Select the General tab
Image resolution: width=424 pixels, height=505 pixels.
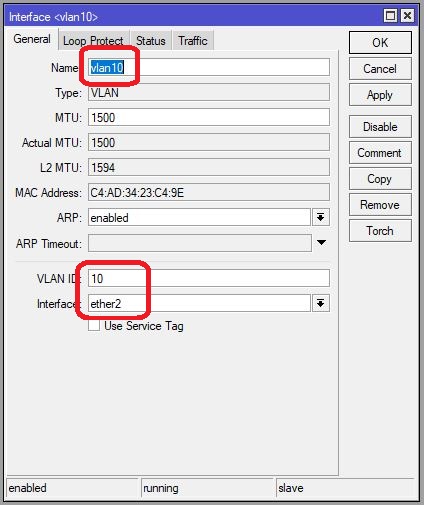pyautogui.click(x=32, y=39)
